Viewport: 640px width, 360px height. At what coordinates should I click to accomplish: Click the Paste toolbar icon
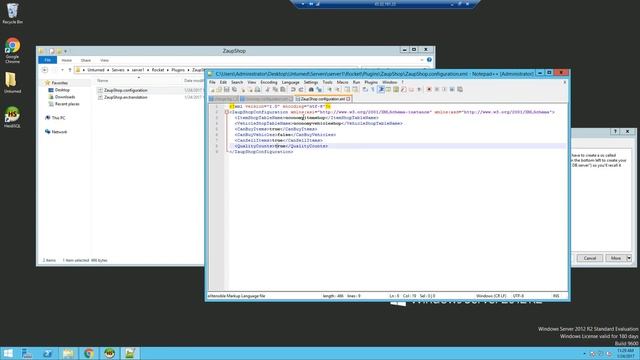[282, 89]
